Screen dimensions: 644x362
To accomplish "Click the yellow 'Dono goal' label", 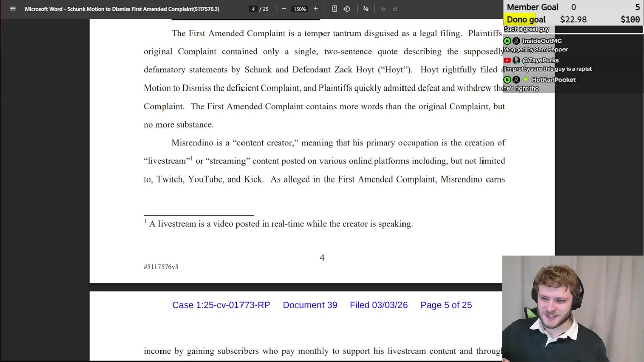I will (x=526, y=20).
